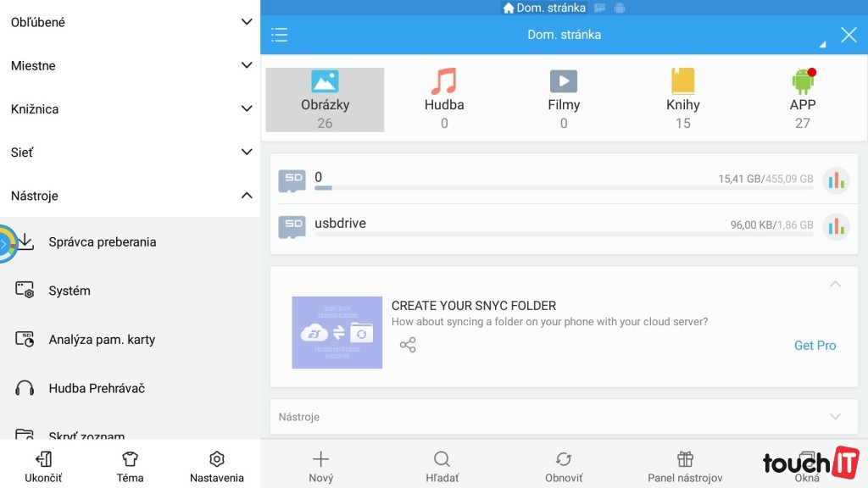Collapse the Nástroje sidebar section
Viewport: 868px width, 488px height.
pos(246,196)
